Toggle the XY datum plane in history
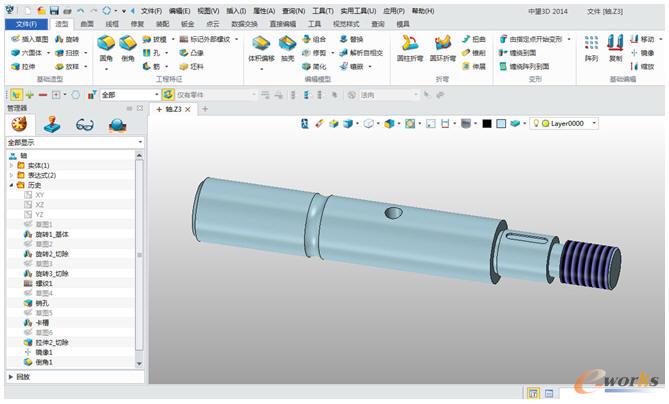Screen dimensions: 669x404 [x=39, y=195]
